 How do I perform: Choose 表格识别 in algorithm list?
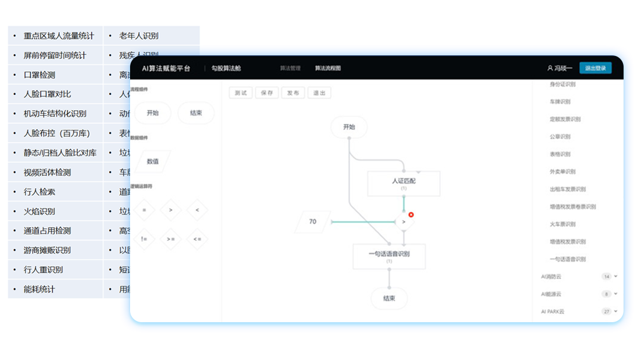[560, 154]
